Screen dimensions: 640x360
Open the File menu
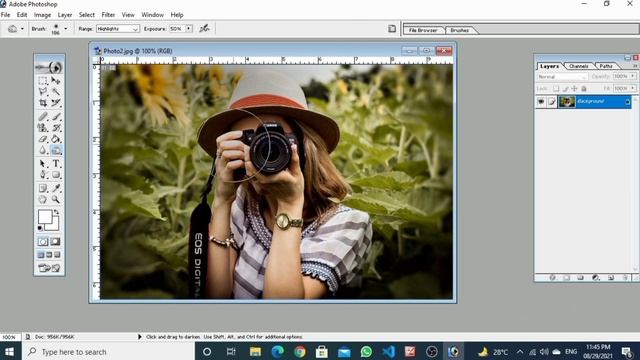click(5, 15)
